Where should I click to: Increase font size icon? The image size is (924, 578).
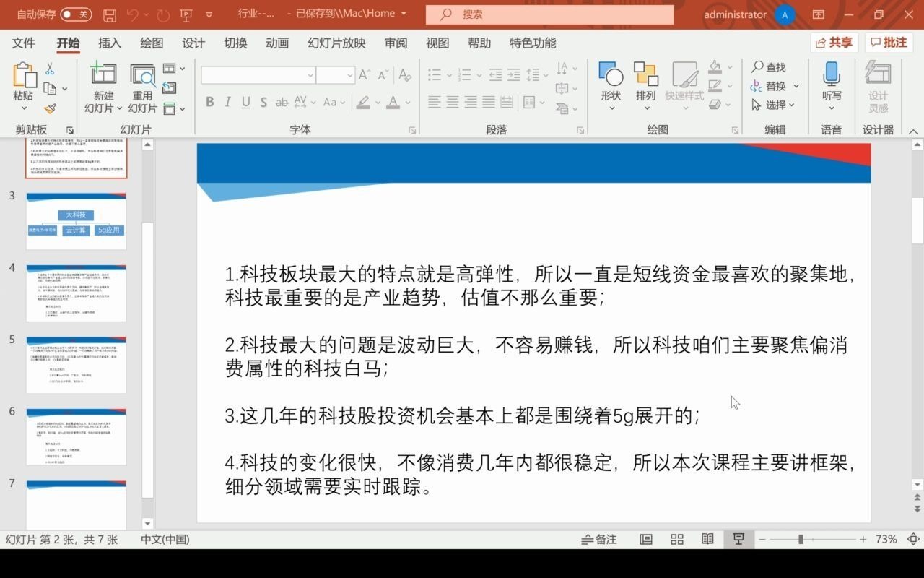365,75
